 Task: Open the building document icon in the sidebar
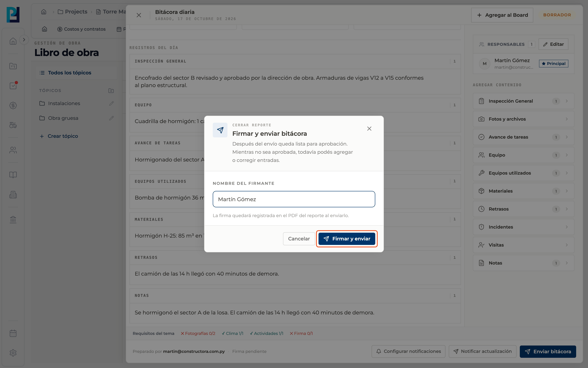tap(13, 195)
